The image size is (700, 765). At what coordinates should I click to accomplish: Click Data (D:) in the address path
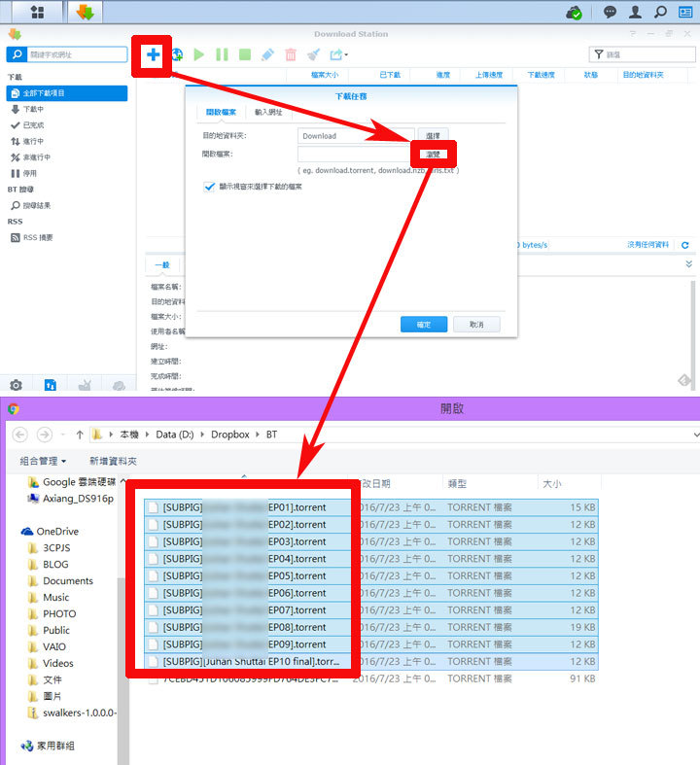tap(175, 435)
